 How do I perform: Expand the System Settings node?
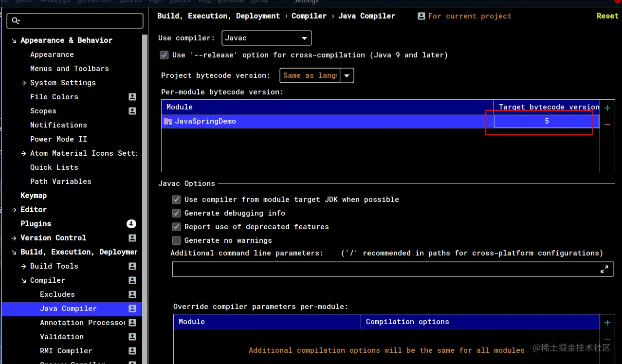point(23,83)
